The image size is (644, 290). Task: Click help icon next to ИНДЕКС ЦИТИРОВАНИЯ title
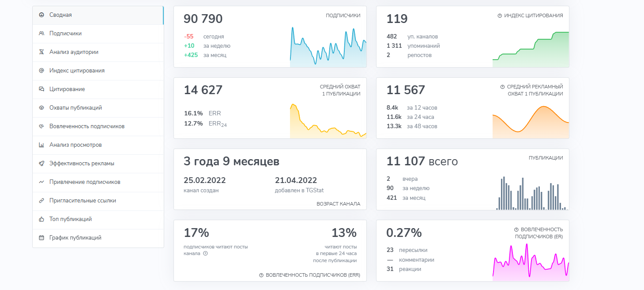500,15
